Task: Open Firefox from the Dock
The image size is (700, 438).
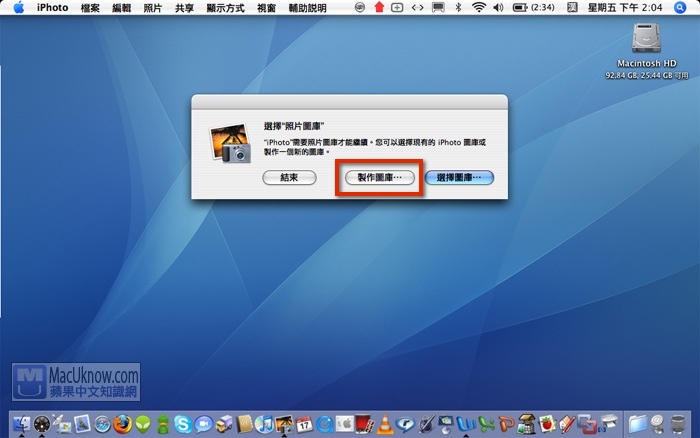Action: tap(122, 424)
